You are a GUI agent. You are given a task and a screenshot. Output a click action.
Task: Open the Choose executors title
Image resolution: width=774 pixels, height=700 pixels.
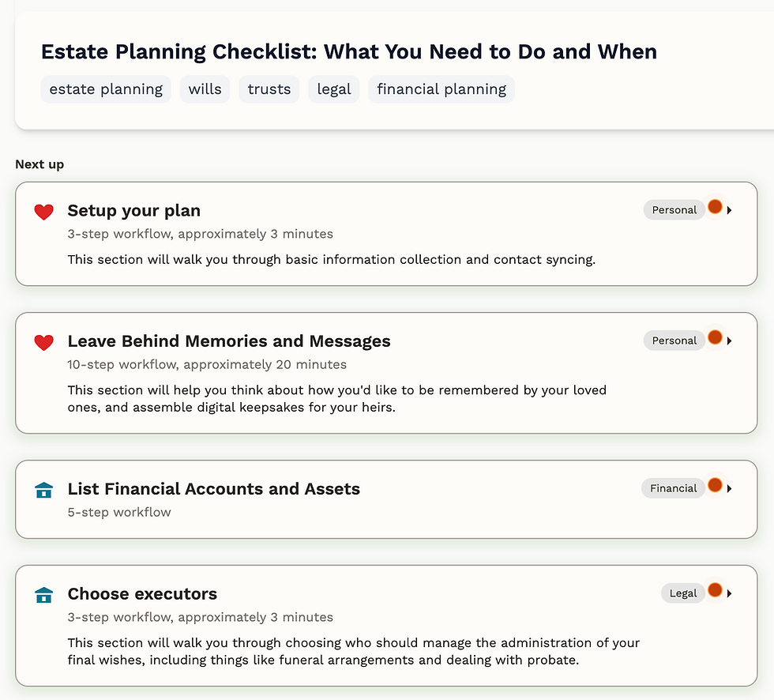point(142,594)
